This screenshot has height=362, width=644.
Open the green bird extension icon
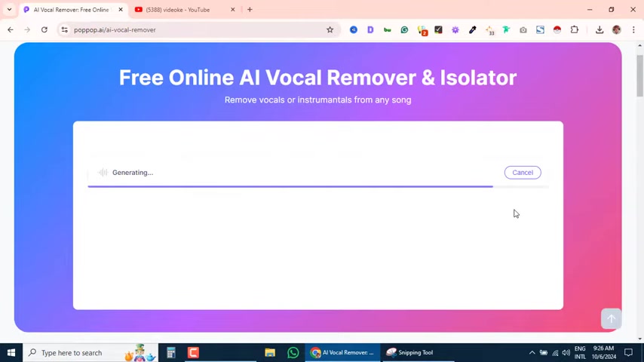[x=506, y=29]
